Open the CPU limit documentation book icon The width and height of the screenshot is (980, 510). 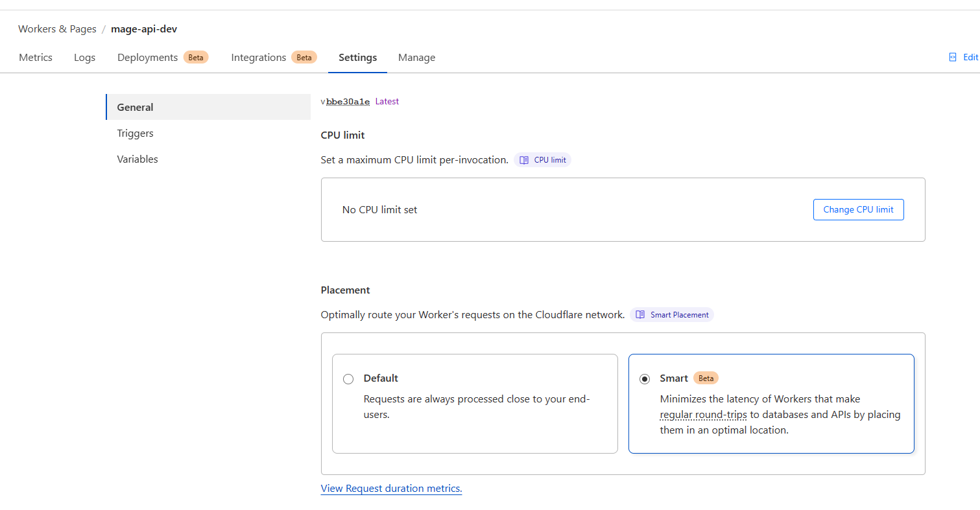(x=523, y=159)
